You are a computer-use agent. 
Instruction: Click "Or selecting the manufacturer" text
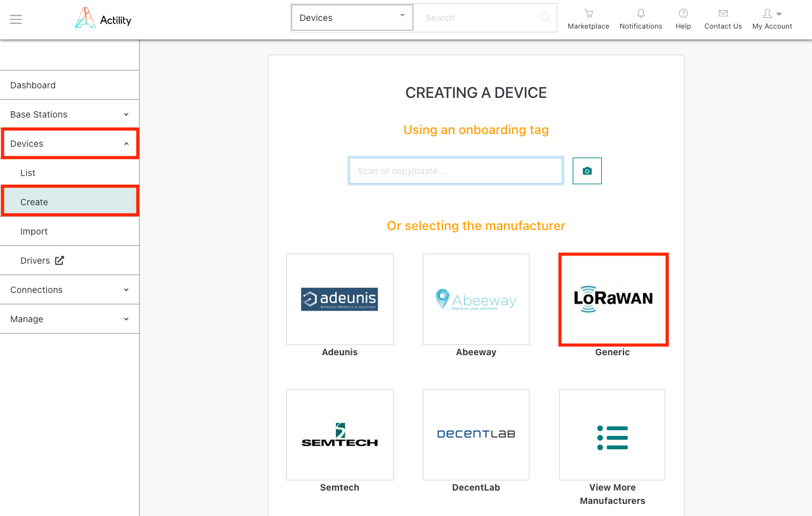click(476, 226)
